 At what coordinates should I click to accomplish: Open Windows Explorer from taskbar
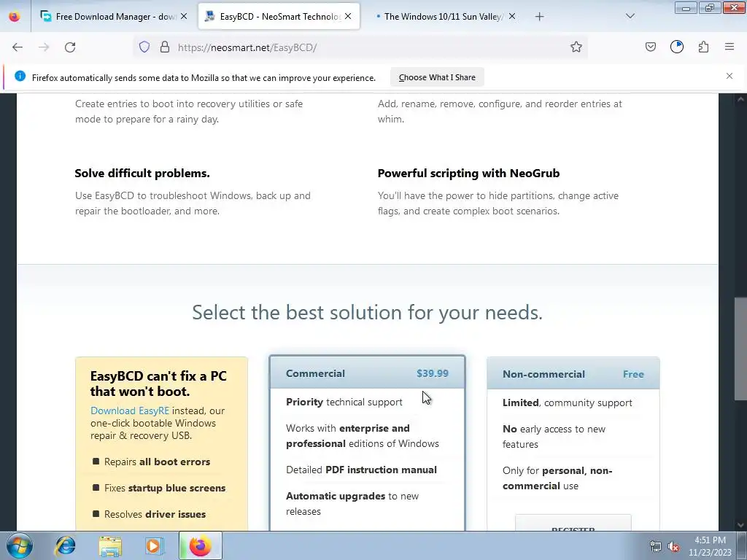pyautogui.click(x=110, y=545)
